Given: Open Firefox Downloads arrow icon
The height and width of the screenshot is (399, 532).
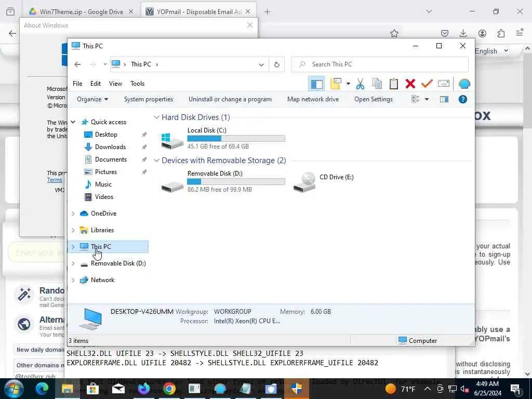Looking at the screenshot, I should tap(463, 33).
